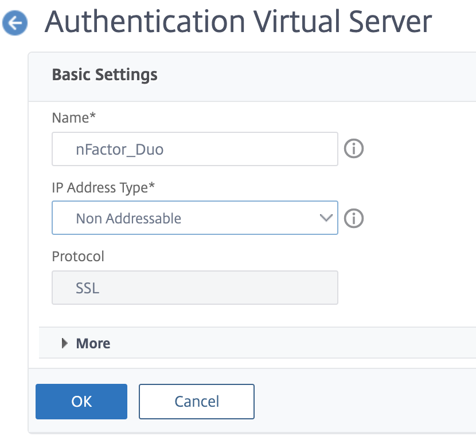Cancel the virtual server configuration
The image size is (476, 448).
click(196, 402)
